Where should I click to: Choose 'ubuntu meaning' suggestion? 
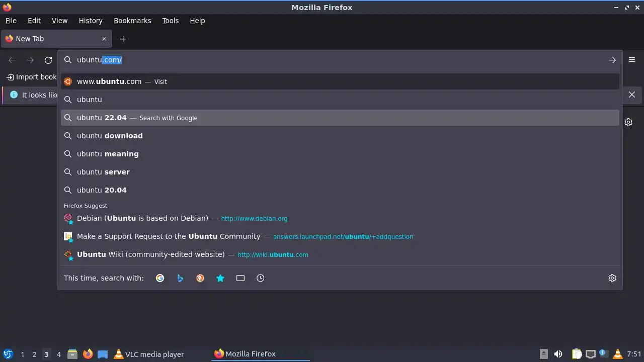340,154
